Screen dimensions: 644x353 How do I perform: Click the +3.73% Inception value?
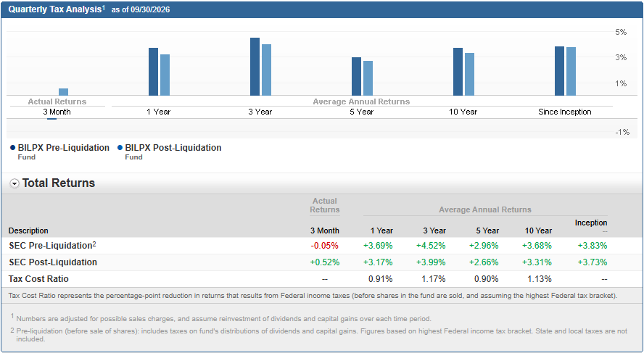[593, 262]
